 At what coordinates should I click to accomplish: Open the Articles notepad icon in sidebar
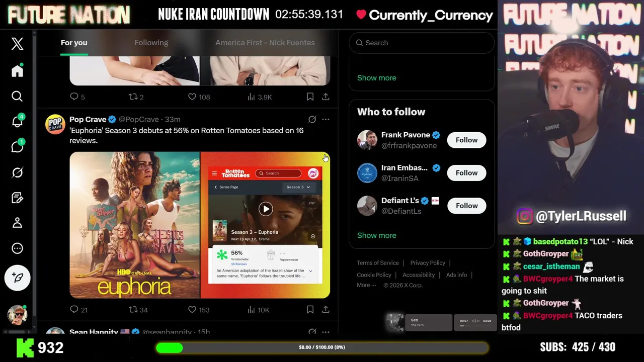[x=17, y=198]
